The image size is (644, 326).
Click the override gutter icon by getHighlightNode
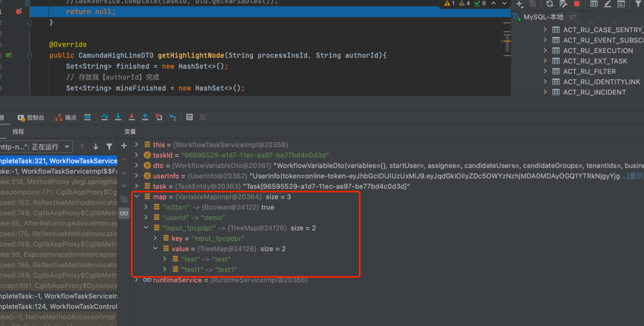(8, 55)
